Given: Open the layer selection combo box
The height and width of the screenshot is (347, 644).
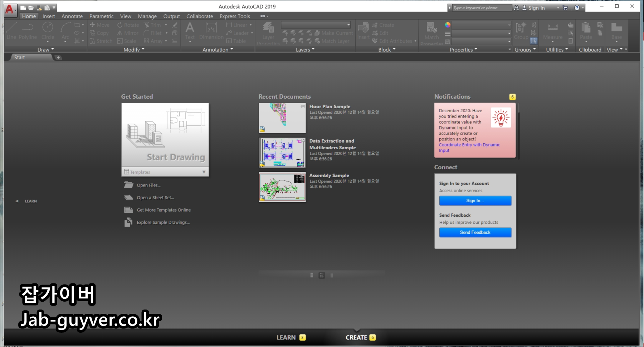Looking at the screenshot, I should tap(316, 25).
